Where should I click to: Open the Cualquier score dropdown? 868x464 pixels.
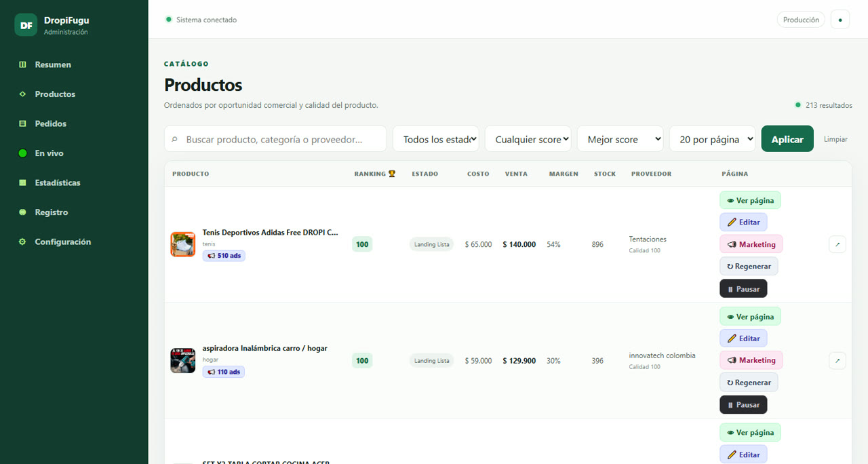[x=528, y=139]
